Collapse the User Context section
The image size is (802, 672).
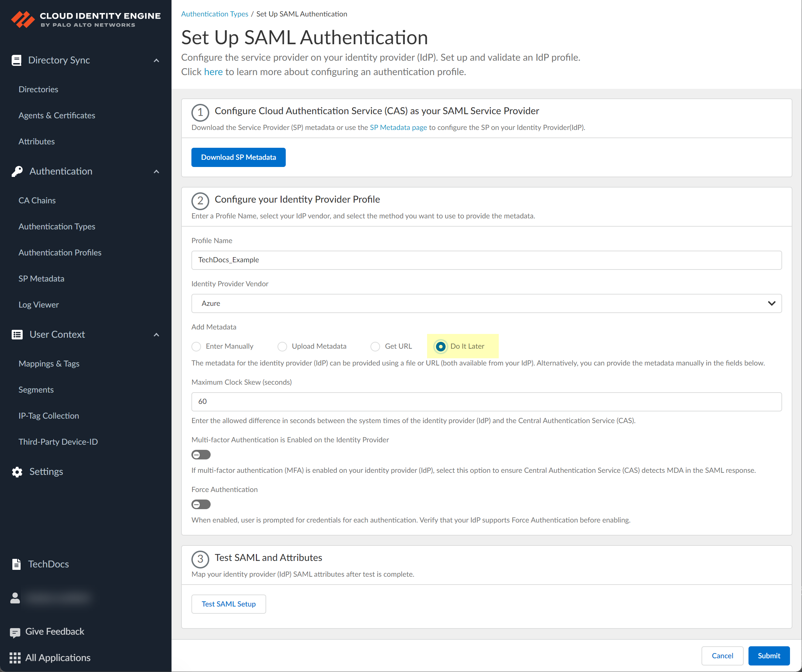pyautogui.click(x=156, y=335)
